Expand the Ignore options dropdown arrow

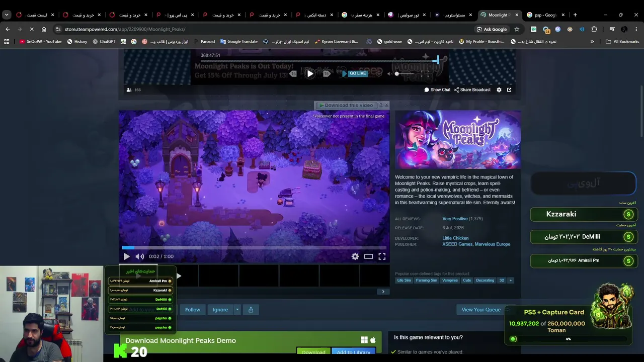[237, 310]
